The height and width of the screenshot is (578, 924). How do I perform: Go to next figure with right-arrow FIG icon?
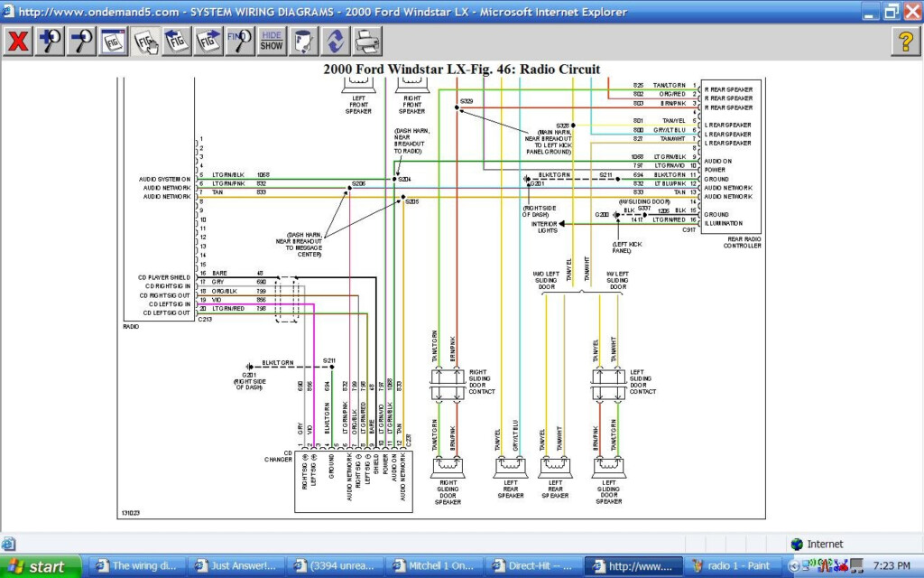pos(208,42)
